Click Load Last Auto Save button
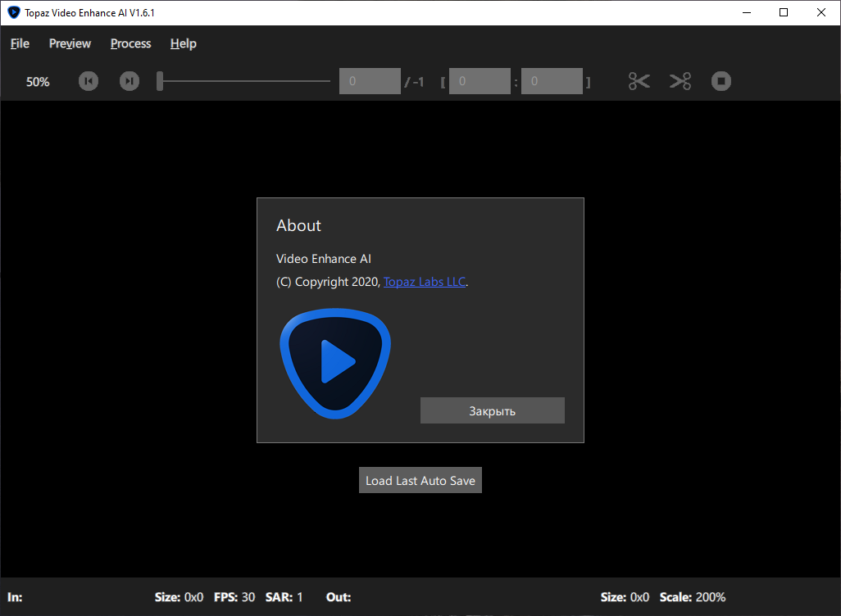The height and width of the screenshot is (616, 841). coord(420,480)
